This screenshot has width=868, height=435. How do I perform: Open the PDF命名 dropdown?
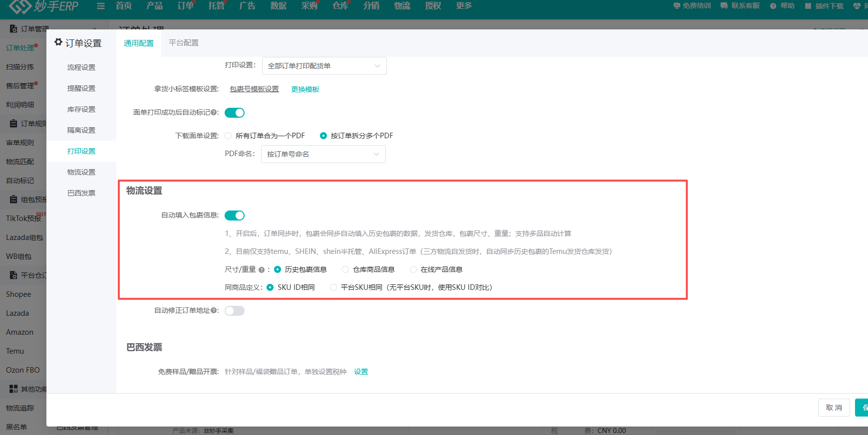tap(323, 154)
